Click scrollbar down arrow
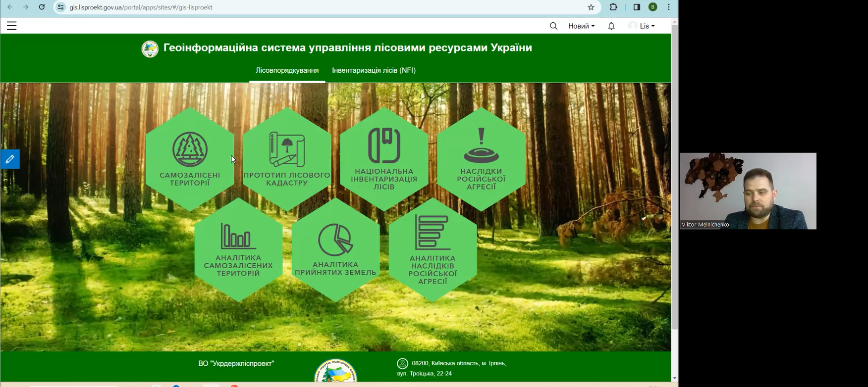 (674, 378)
